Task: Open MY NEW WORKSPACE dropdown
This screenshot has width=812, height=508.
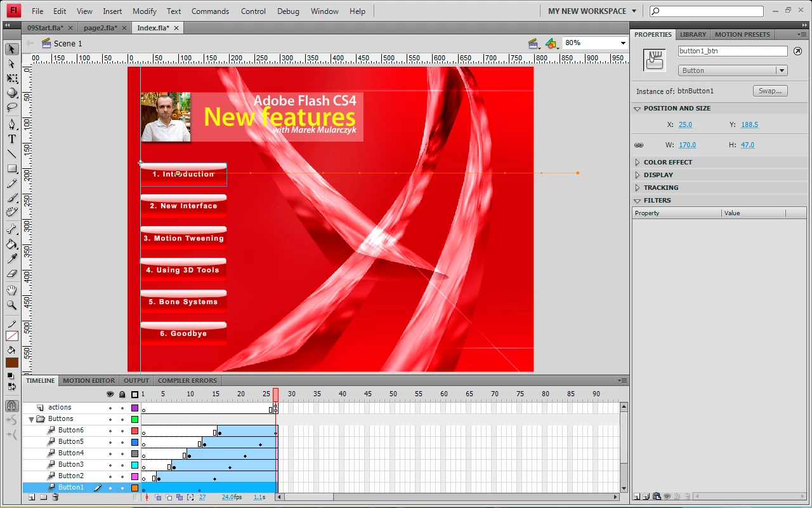Action: tap(592, 11)
